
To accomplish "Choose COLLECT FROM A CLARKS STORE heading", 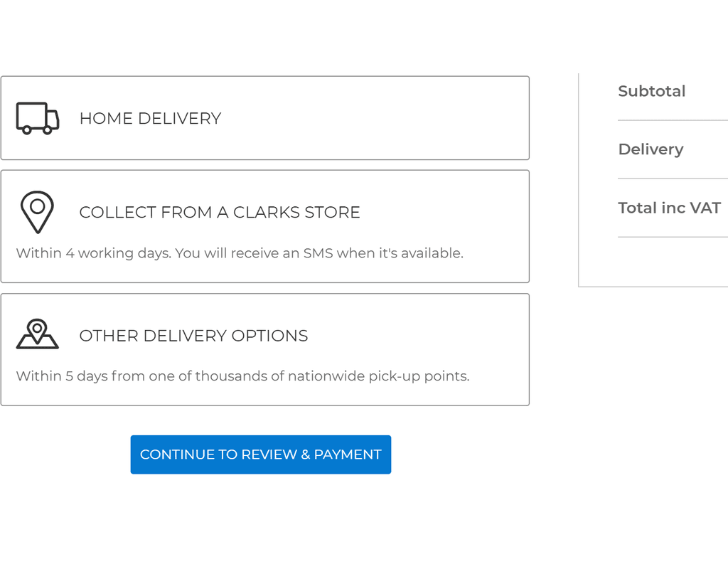I will point(220,212).
